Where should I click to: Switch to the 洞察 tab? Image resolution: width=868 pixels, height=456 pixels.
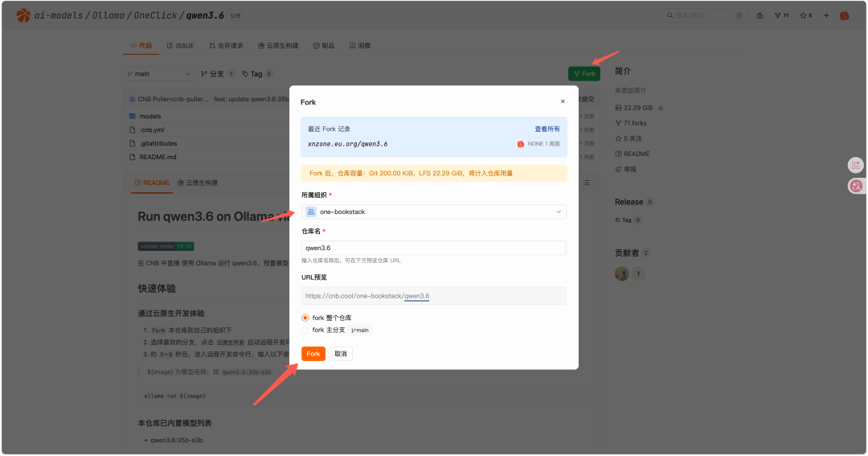[360, 45]
